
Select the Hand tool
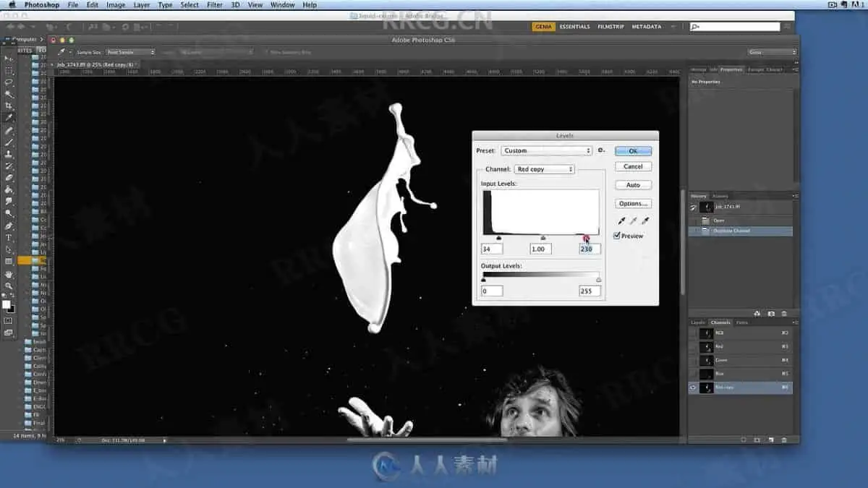pos(9,275)
